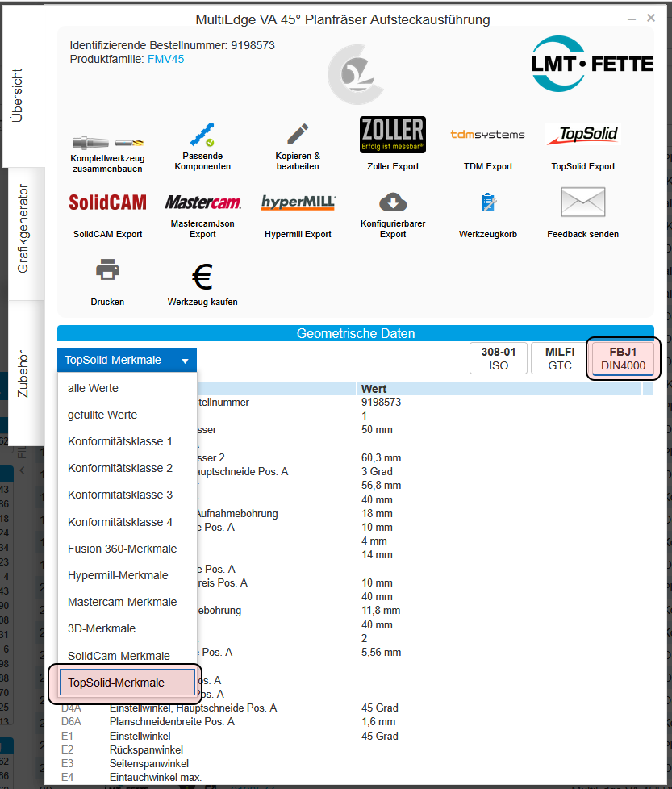
Task: Click the value '9198573' in the table
Action: (381, 402)
